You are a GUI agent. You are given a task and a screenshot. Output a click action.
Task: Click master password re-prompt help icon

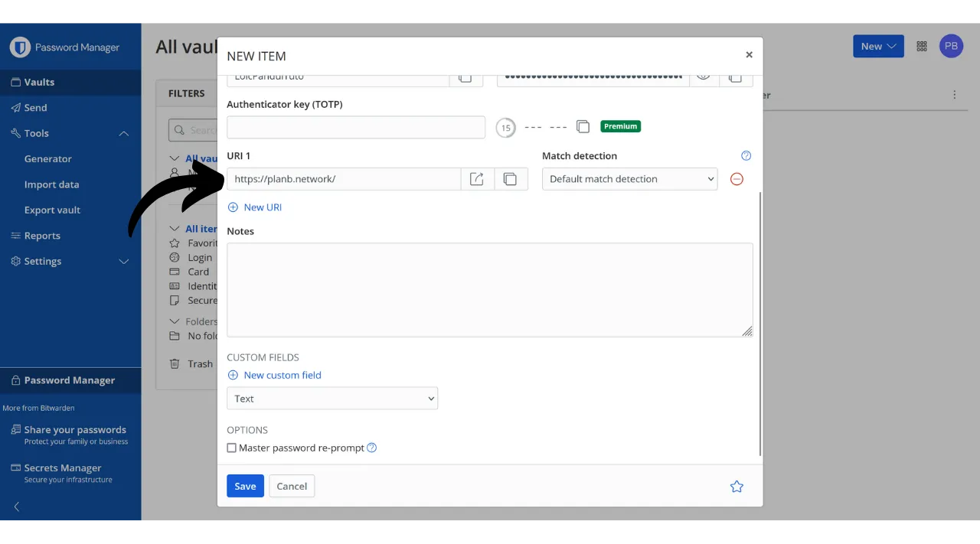[372, 448]
